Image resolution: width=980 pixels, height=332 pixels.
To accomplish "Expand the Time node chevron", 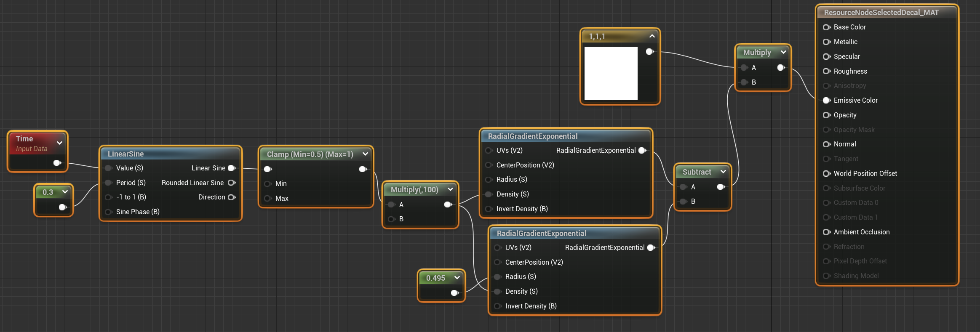I will tap(60, 143).
